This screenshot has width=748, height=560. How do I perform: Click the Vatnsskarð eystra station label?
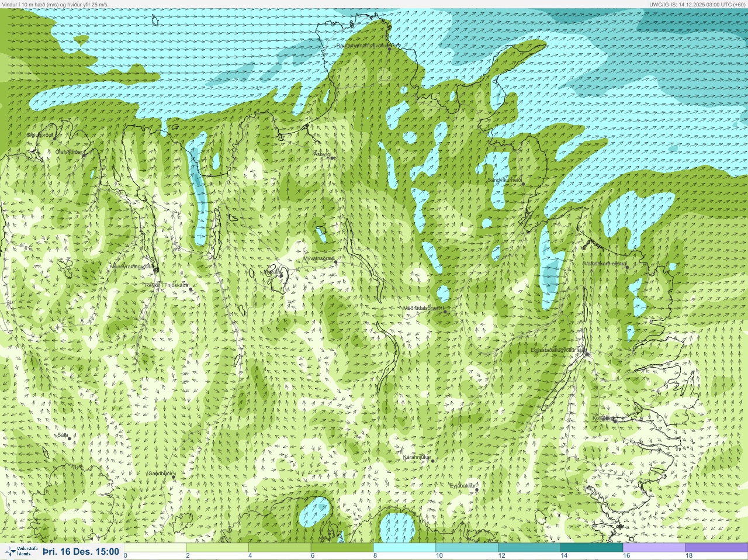click(x=605, y=264)
